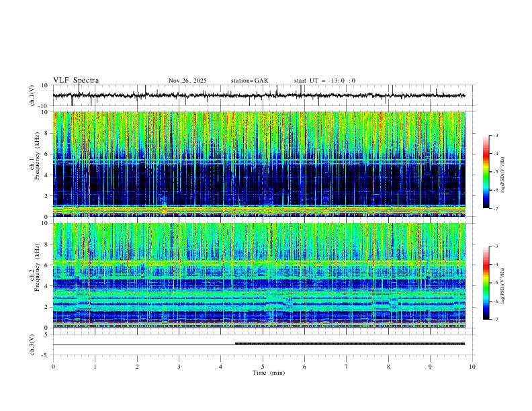Click the upper colorbar 'log(PSD)(V²/Hz)' label
The width and height of the screenshot is (532, 411).
pos(503,175)
